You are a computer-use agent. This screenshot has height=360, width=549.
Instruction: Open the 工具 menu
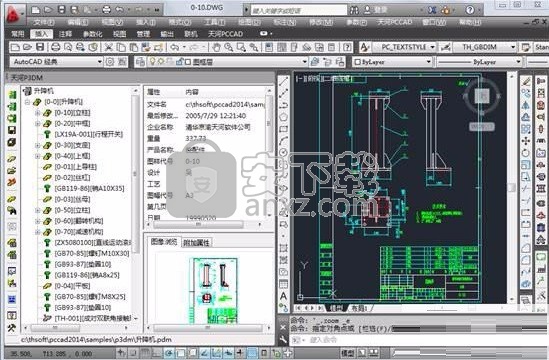[215, 22]
